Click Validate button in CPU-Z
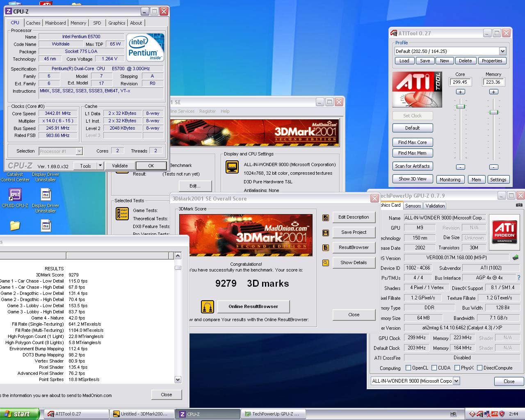Screen dimensions: 525x420 120,166
